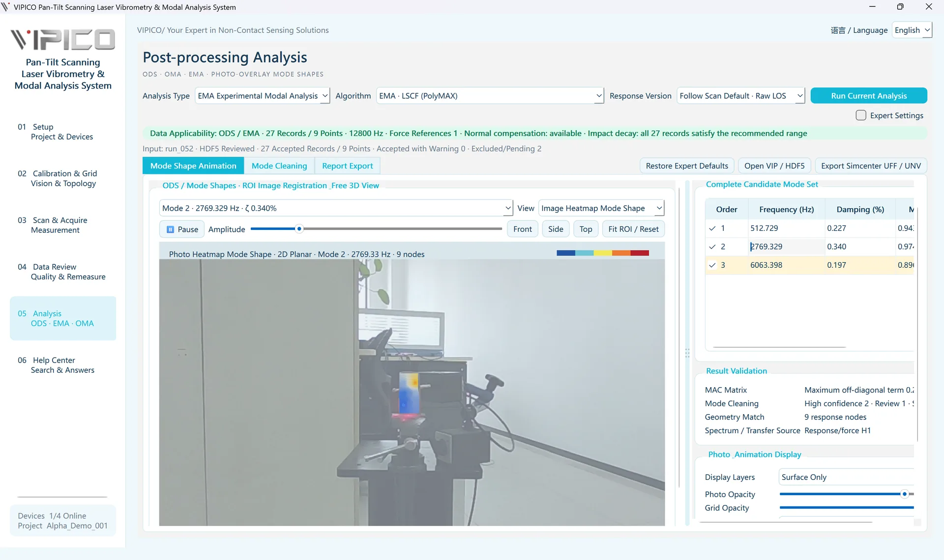Click damping value 0.197
944x560 pixels.
[860, 265]
